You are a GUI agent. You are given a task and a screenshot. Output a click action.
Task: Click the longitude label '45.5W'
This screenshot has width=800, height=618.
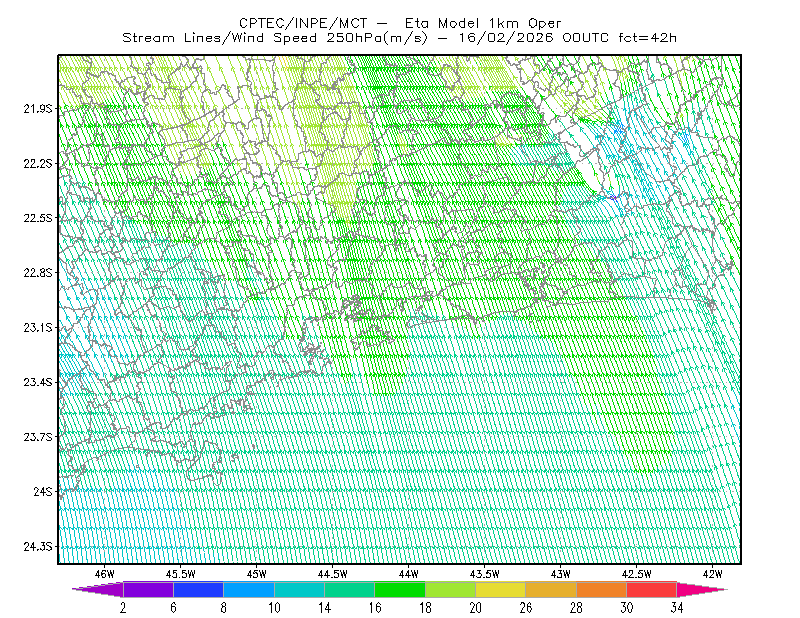click(181, 574)
